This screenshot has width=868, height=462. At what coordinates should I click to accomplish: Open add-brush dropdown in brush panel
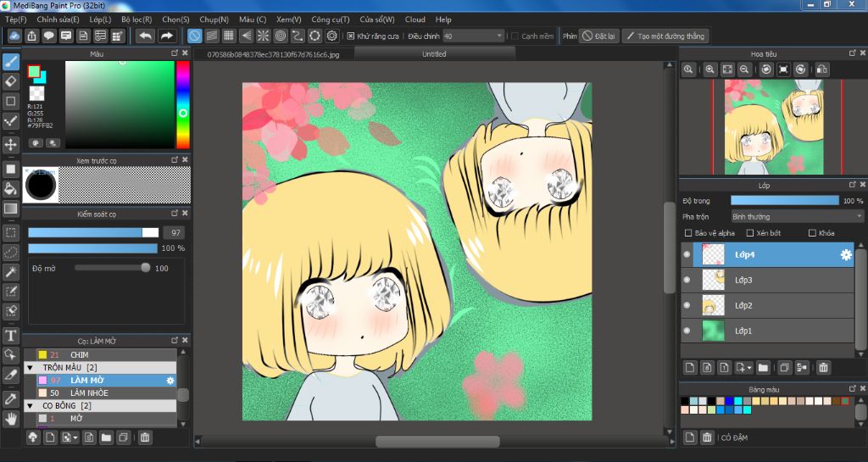70,437
